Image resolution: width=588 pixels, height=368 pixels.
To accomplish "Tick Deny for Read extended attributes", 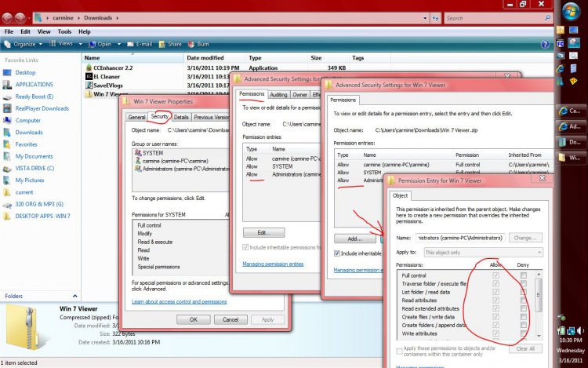I will [524, 308].
